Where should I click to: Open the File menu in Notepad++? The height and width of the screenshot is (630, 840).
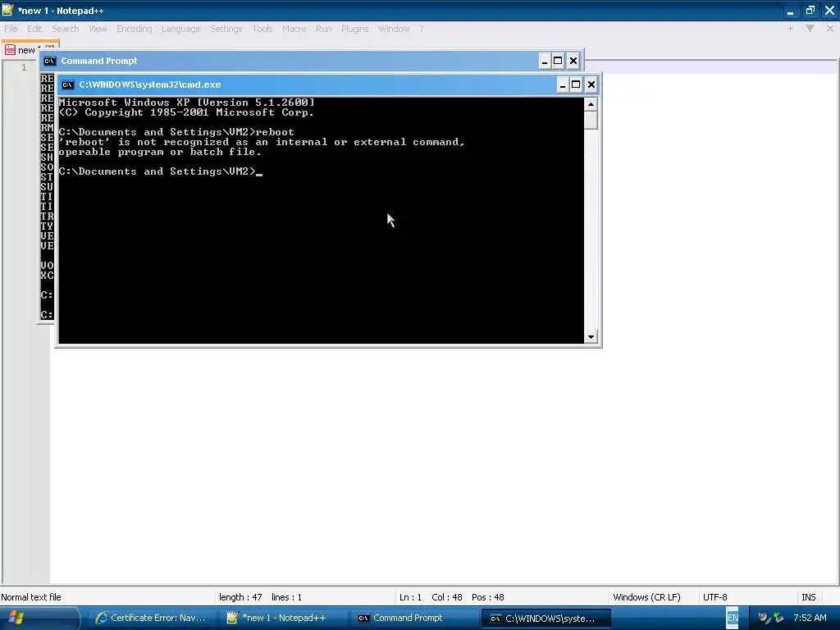(x=11, y=29)
